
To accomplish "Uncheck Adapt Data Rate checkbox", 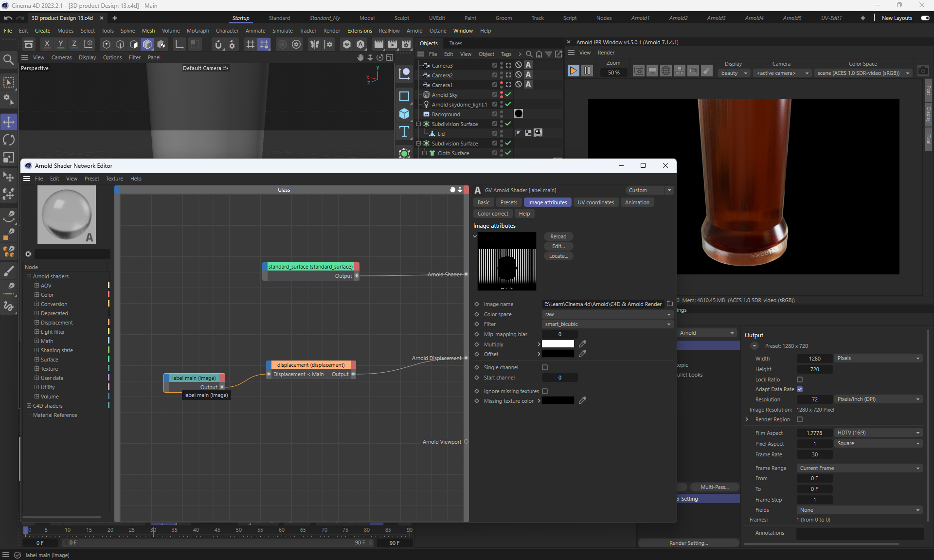I will 800,389.
